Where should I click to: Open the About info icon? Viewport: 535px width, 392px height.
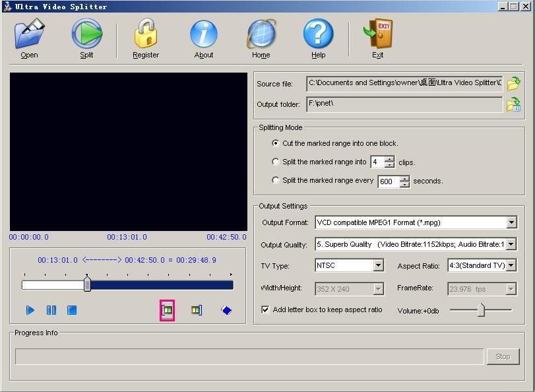204,34
